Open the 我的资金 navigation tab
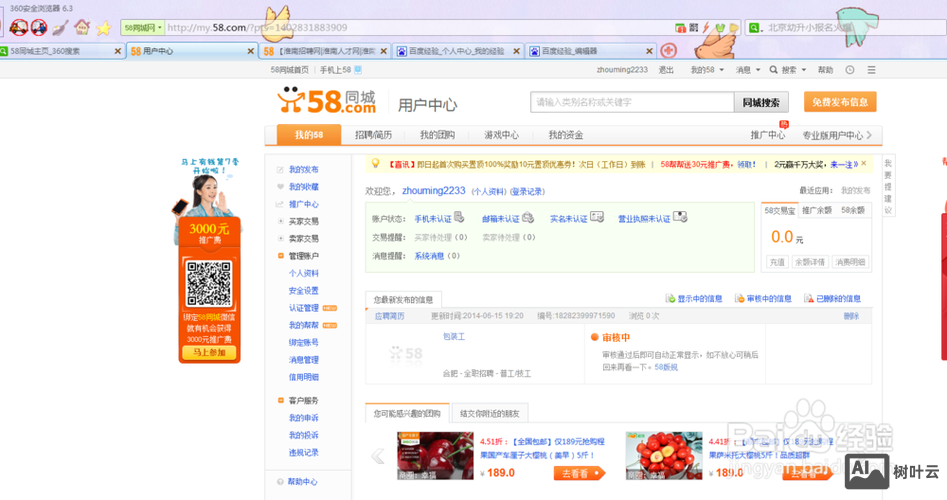947x500 pixels. coord(565,135)
